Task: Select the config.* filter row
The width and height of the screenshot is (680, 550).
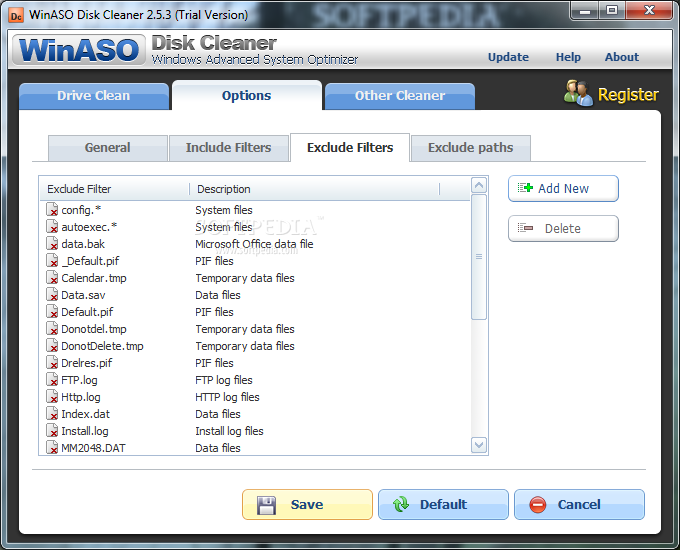Action: point(255,210)
